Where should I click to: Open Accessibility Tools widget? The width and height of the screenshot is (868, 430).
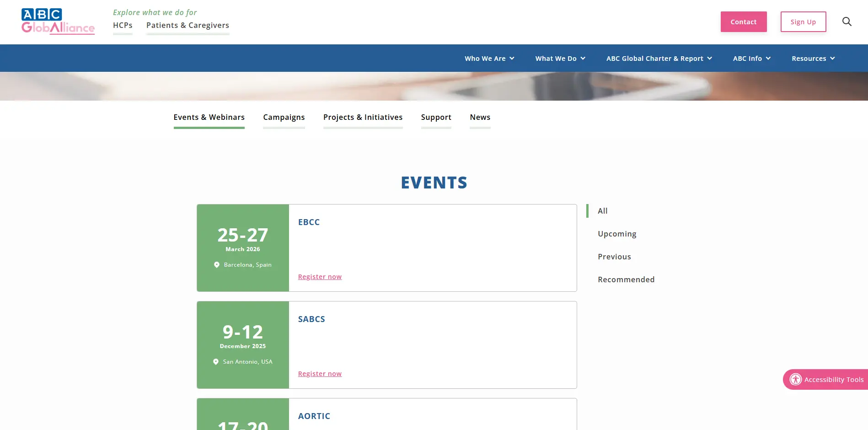[826, 379]
